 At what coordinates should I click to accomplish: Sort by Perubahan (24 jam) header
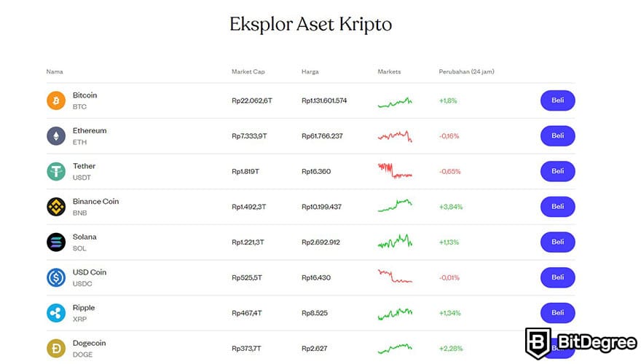466,72
